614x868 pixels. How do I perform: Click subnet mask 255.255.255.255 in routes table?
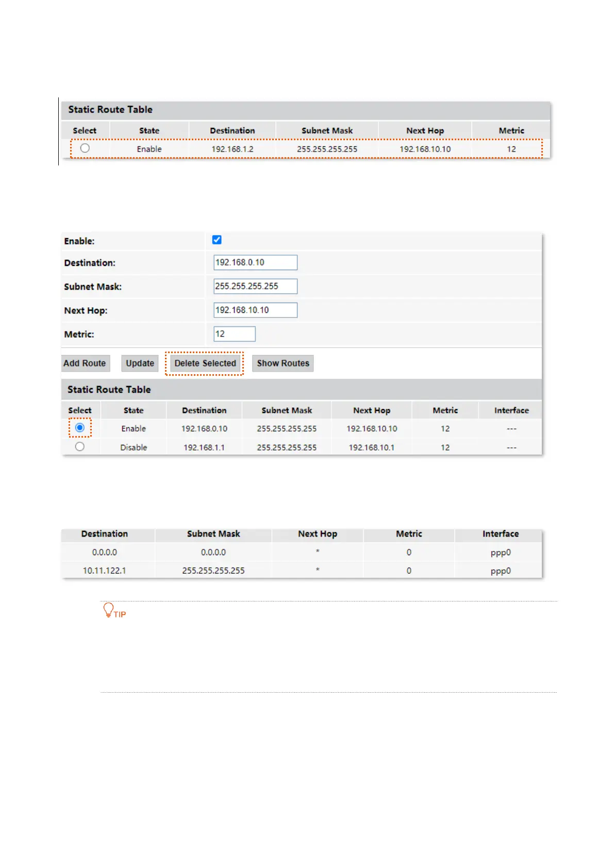(213, 571)
